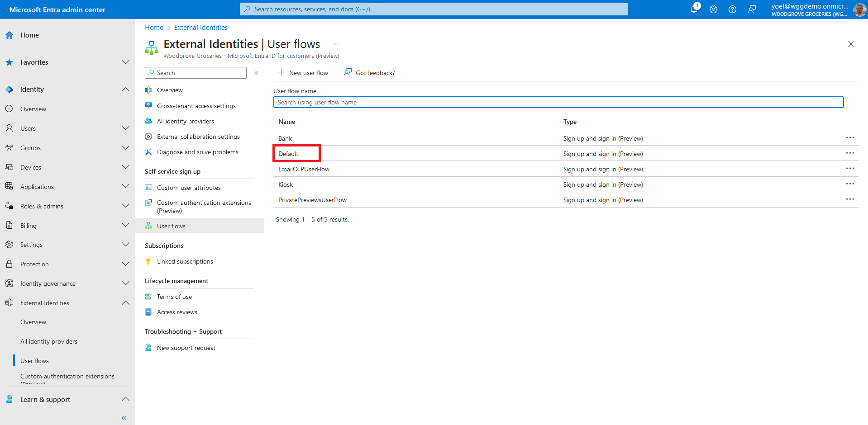The height and width of the screenshot is (425, 868).
Task: Collapse the left navigation pane
Action: point(124,418)
